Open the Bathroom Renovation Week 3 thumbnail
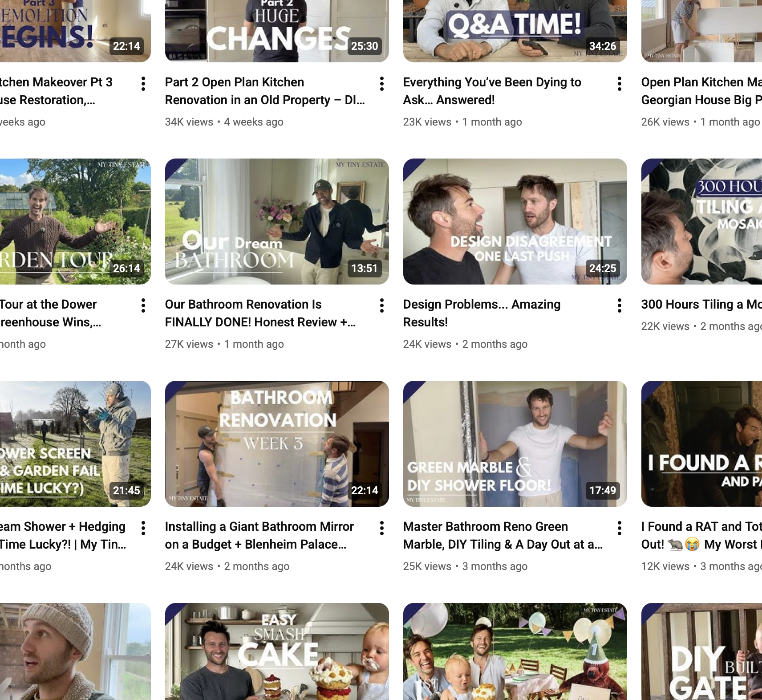Viewport: 762px width, 700px height. pyautogui.click(x=277, y=444)
